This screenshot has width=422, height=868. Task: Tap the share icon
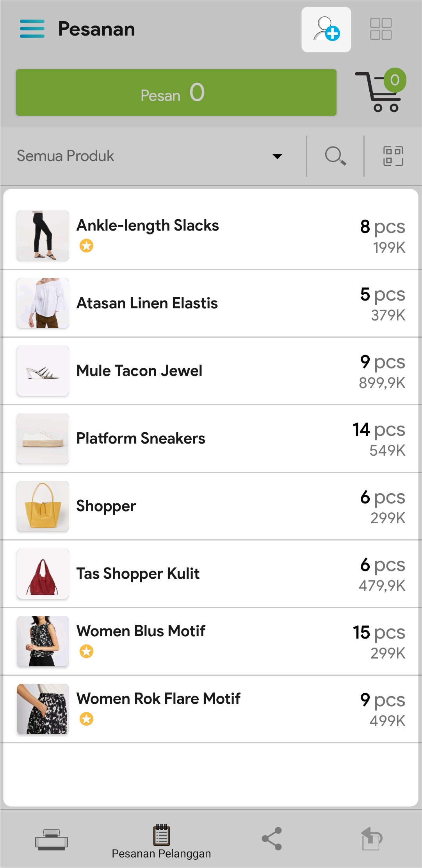272,839
